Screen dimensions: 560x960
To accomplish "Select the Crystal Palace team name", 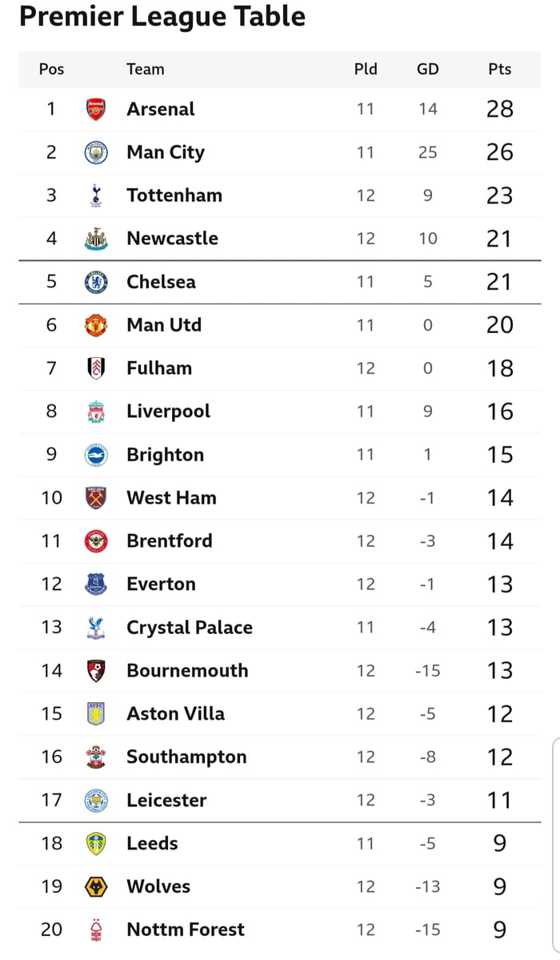I will click(x=189, y=628).
